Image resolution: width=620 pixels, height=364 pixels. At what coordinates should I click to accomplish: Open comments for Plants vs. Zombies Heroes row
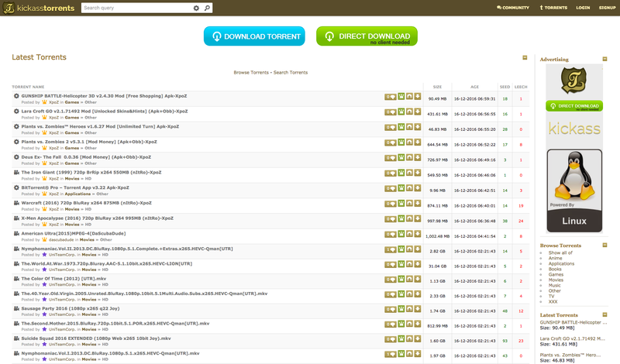(x=391, y=127)
